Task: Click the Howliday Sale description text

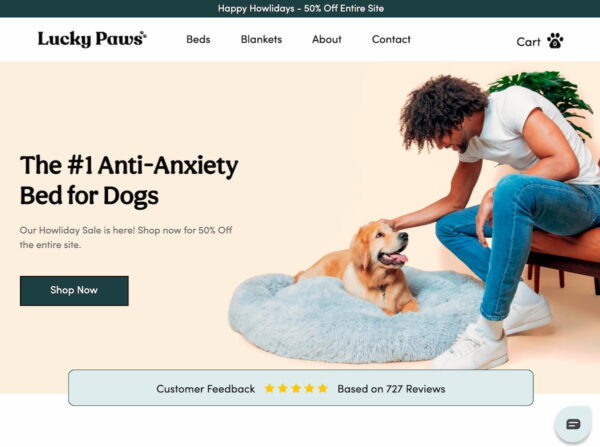Action: pos(126,237)
